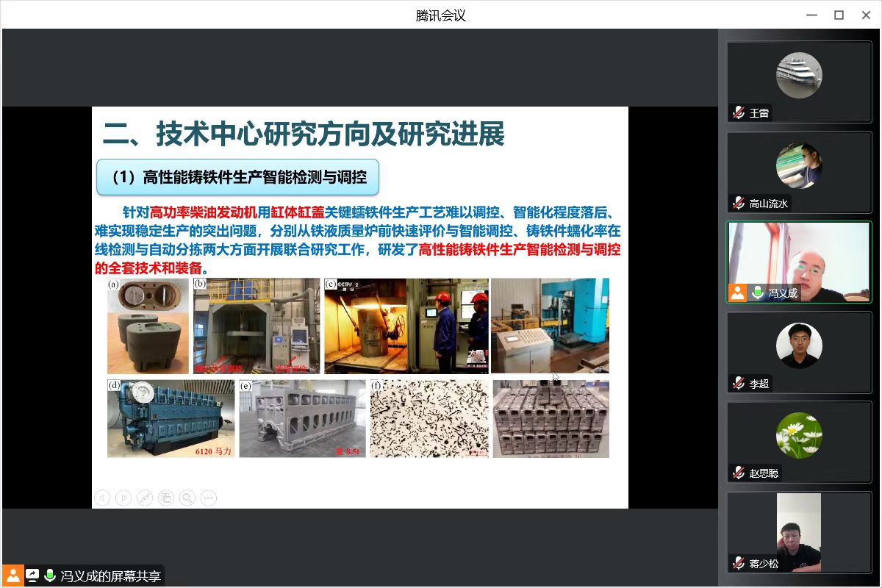Click the magnifier zoom icon on the slide

[x=187, y=498]
